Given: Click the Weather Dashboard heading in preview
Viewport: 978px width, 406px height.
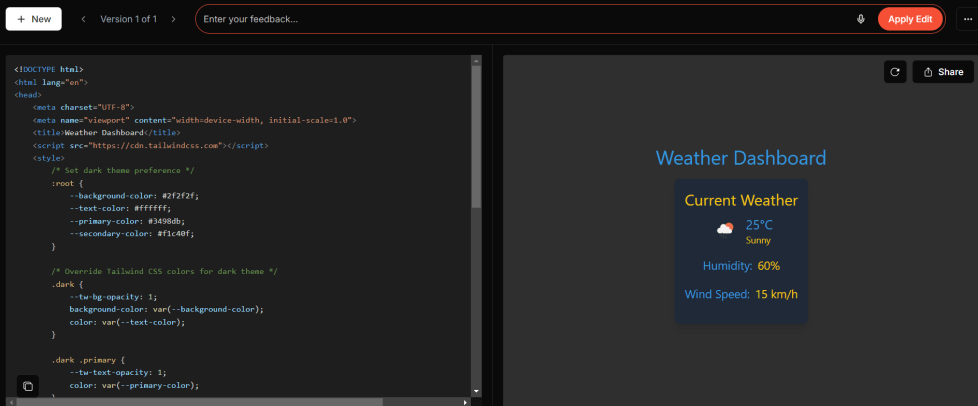Looking at the screenshot, I should [x=741, y=158].
